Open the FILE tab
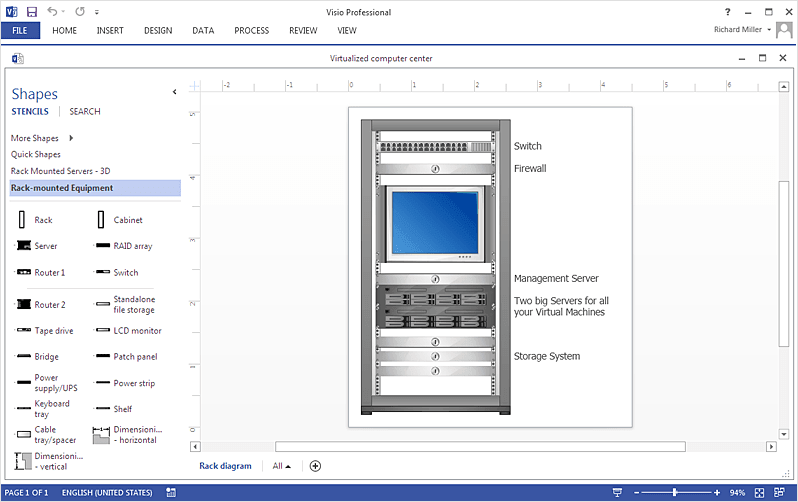This screenshot has width=798, height=502. tap(20, 31)
